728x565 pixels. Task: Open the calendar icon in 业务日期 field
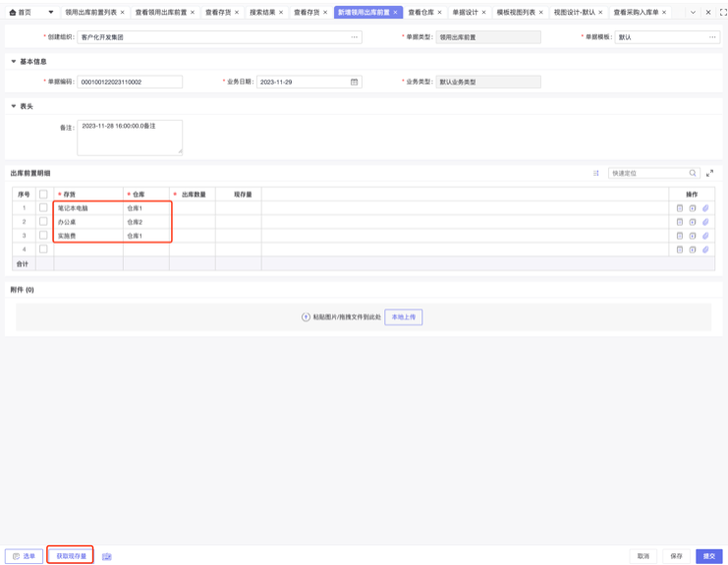pos(355,83)
